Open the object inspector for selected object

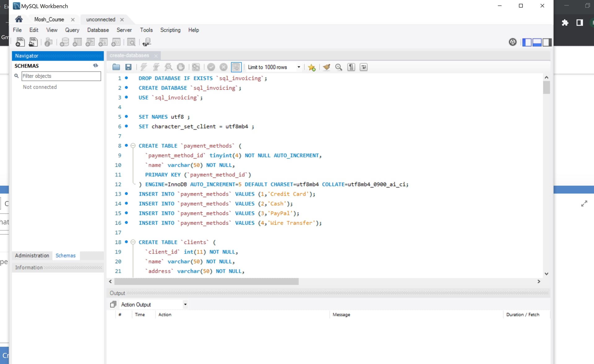(x=48, y=42)
